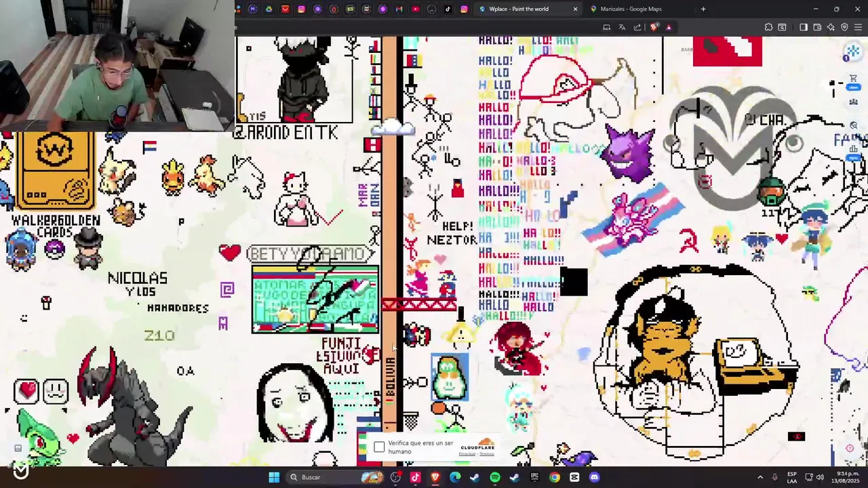
Task: Click the Windows Start button
Action: [274, 477]
